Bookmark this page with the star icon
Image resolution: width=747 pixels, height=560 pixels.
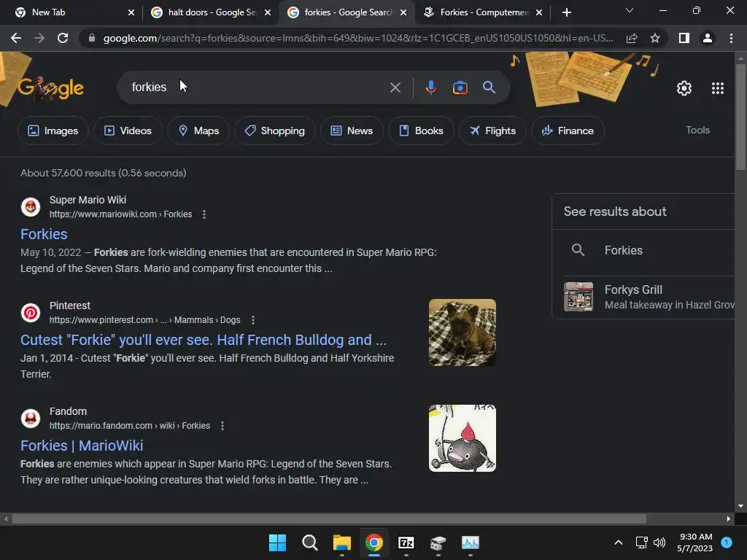tap(655, 38)
